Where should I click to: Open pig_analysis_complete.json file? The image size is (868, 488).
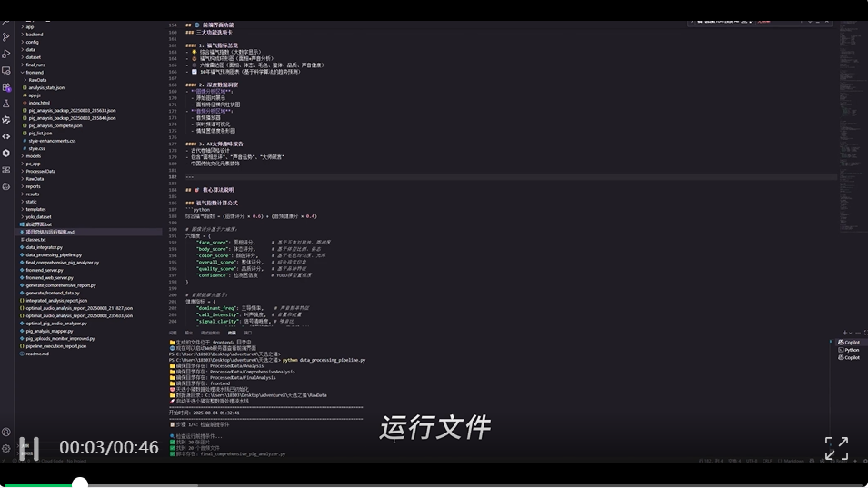[55, 125]
